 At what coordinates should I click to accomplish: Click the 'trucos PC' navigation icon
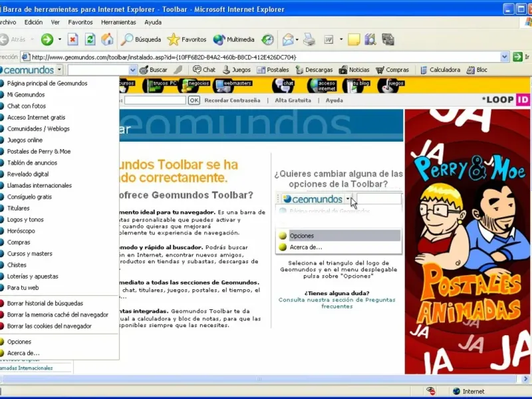pos(160,86)
